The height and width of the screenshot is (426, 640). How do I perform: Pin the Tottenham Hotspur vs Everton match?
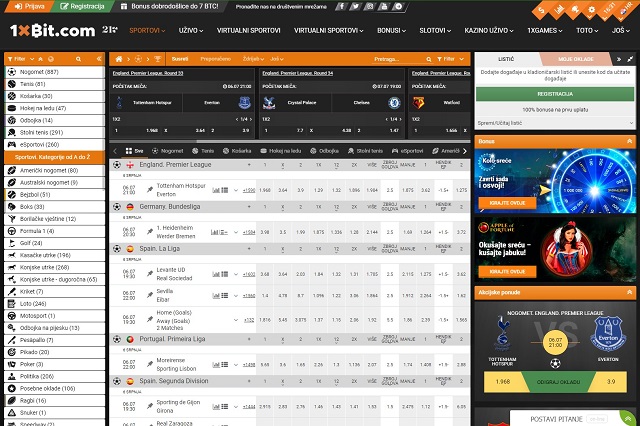coord(150,190)
